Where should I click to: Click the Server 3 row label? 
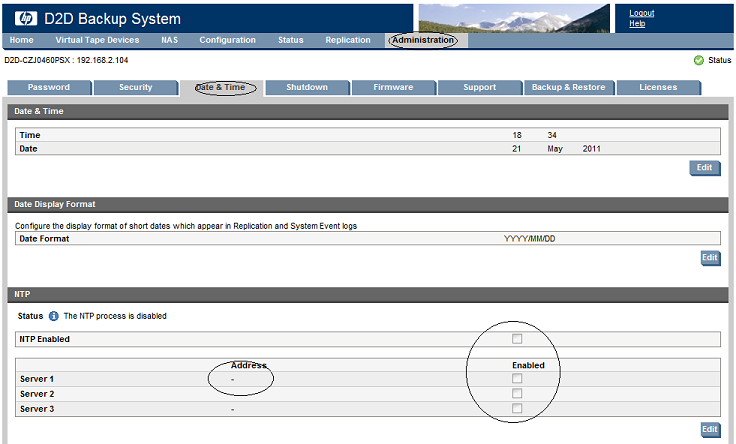pyautogui.click(x=37, y=409)
